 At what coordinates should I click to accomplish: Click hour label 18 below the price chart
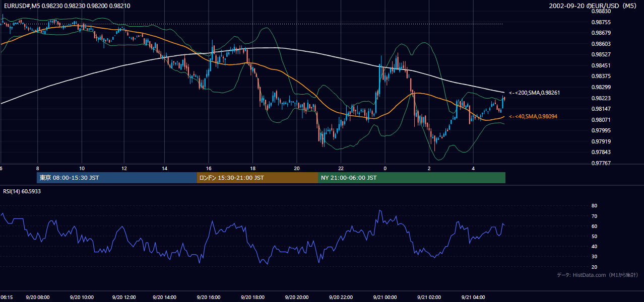[252, 168]
